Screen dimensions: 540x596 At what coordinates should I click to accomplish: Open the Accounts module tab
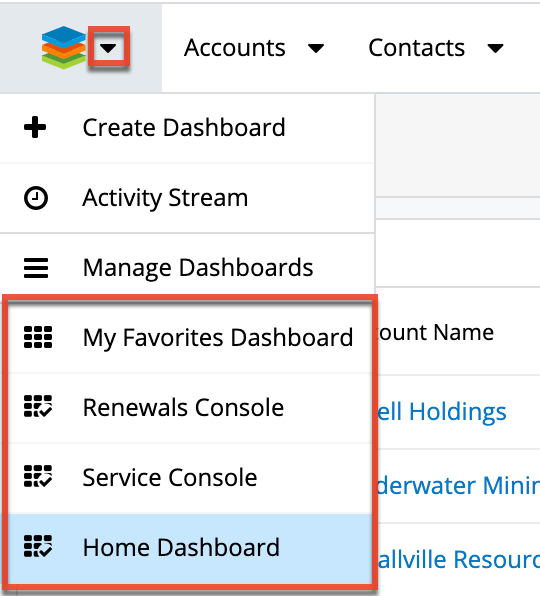point(235,48)
